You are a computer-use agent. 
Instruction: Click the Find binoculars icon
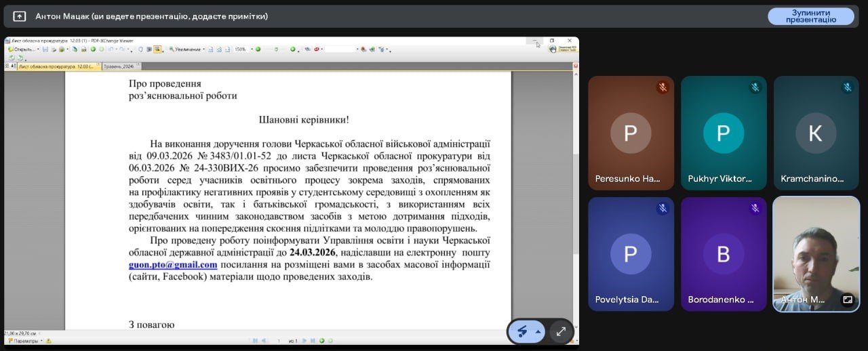click(307, 49)
